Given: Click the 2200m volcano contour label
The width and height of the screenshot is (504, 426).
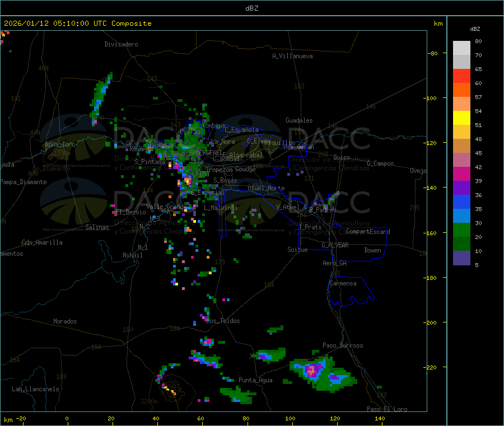Looking at the screenshot, I should point(149,401).
